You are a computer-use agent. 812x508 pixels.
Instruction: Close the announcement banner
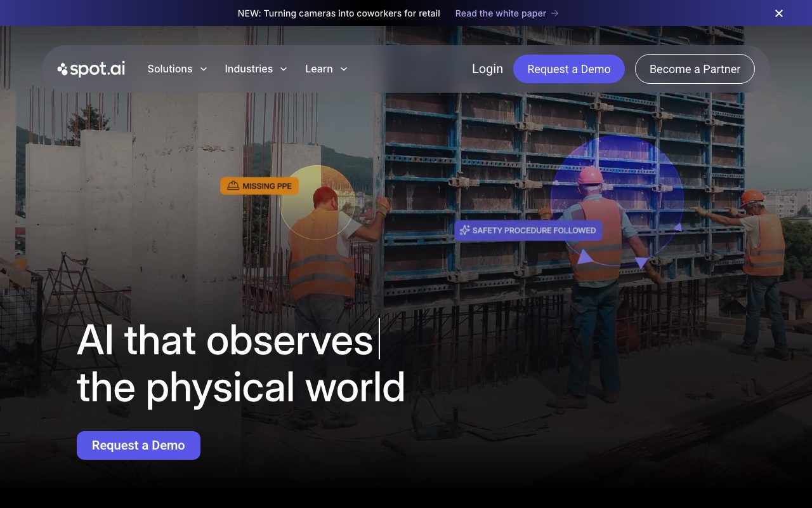[x=779, y=13]
